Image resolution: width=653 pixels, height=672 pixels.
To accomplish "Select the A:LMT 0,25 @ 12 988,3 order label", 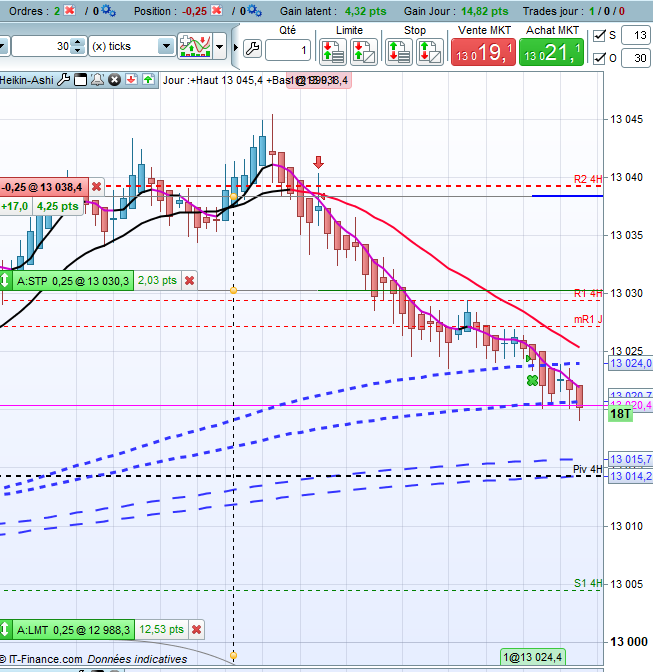I will (x=73, y=630).
